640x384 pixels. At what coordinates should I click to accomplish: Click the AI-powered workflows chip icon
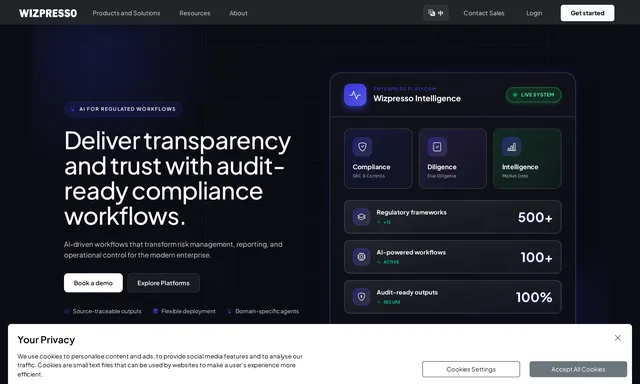361,257
